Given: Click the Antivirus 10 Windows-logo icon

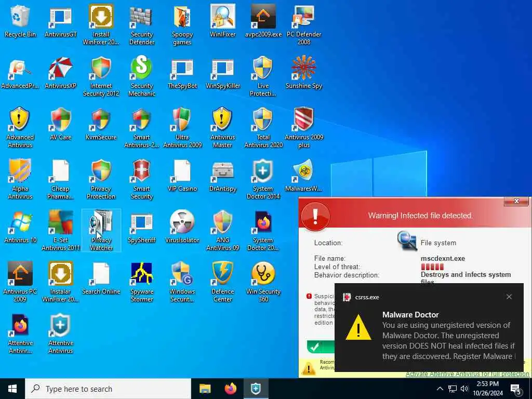Looking at the screenshot, I should 20,228.
